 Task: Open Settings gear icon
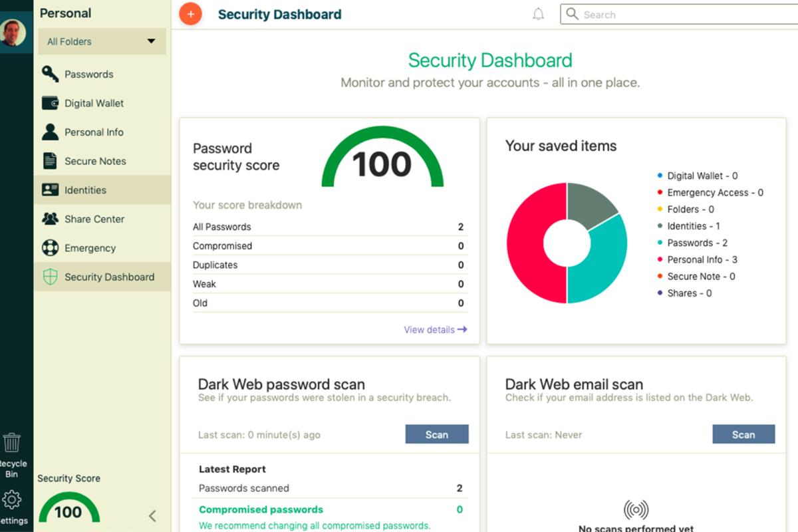12,500
